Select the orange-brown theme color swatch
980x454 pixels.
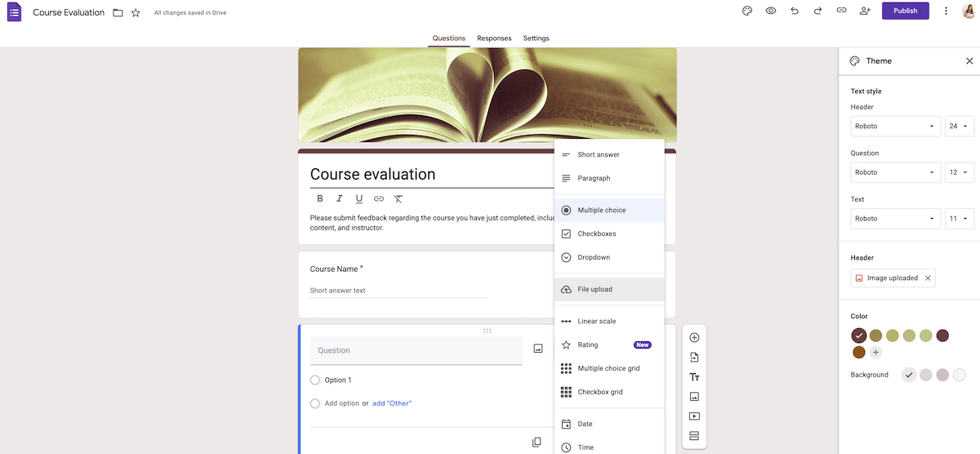(x=858, y=353)
